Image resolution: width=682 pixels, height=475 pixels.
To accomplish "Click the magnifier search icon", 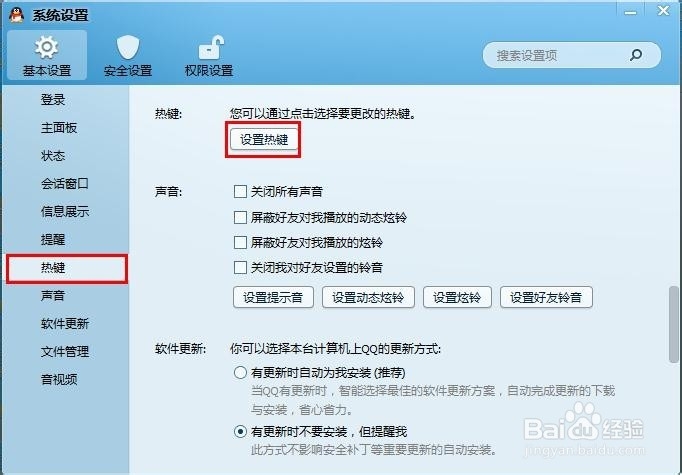I will click(x=636, y=55).
